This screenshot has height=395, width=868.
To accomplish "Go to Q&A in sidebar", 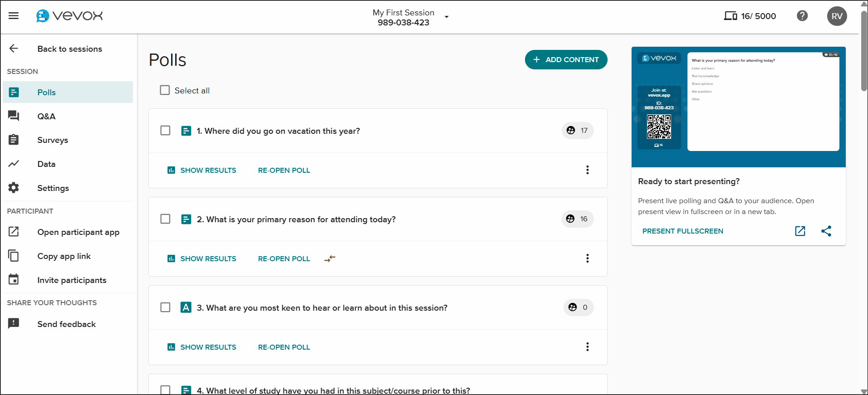I will coord(46,117).
